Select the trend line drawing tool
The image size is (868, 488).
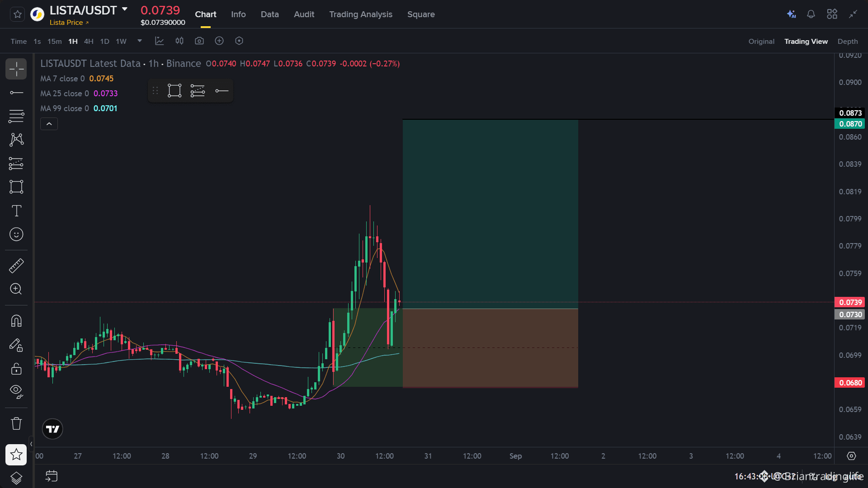pyautogui.click(x=16, y=93)
